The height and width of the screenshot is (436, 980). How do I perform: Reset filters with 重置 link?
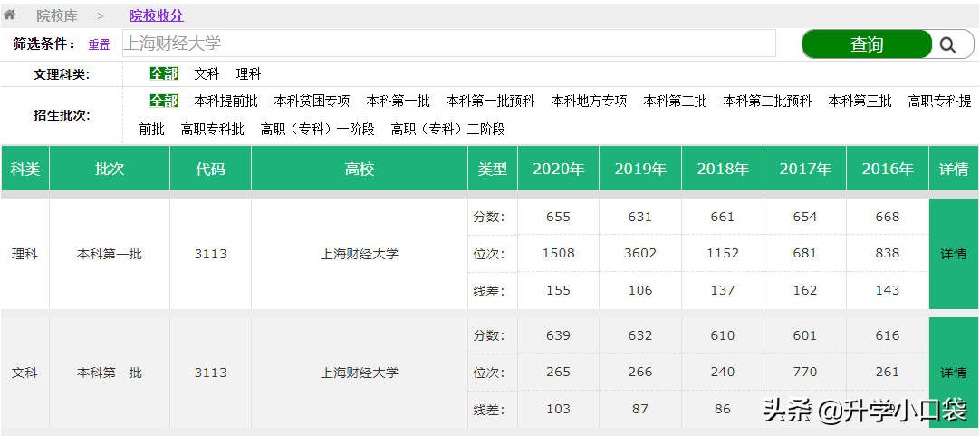pos(99,44)
